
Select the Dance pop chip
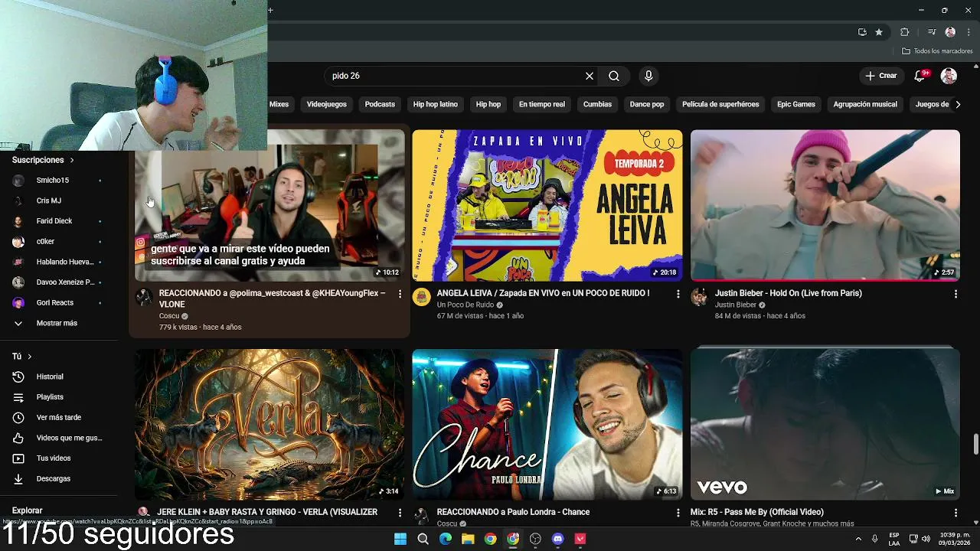point(647,104)
